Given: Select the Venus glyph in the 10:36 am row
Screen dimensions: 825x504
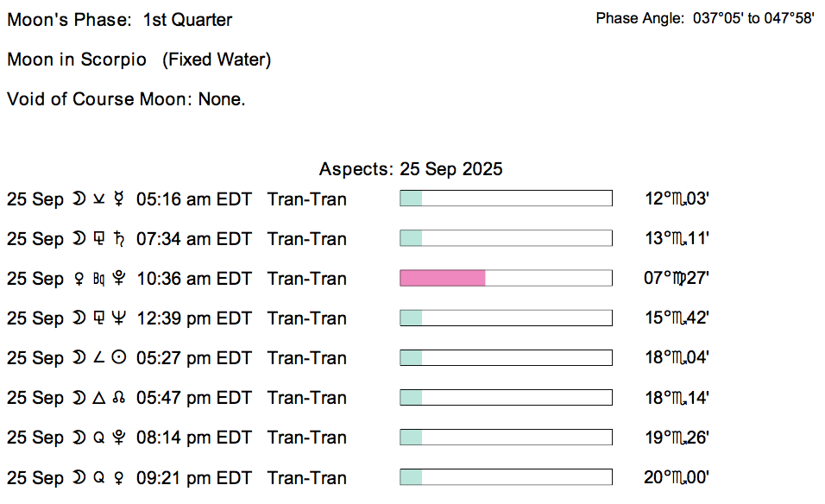Looking at the screenshot, I should tap(79, 279).
